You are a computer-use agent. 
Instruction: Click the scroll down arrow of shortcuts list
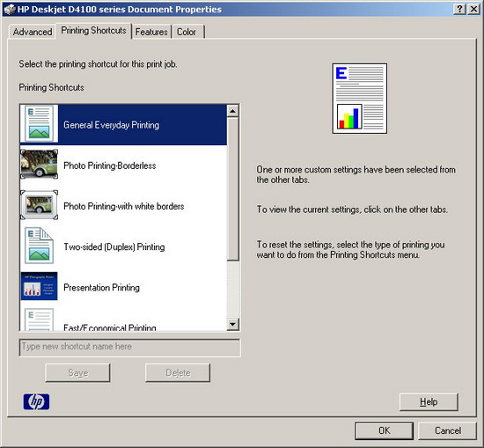pyautogui.click(x=232, y=325)
